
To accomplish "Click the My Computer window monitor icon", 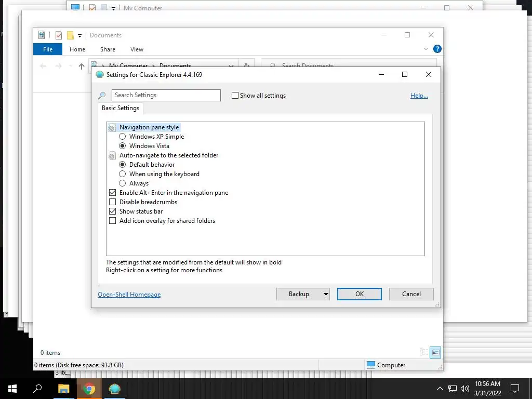I will pyautogui.click(x=75, y=7).
